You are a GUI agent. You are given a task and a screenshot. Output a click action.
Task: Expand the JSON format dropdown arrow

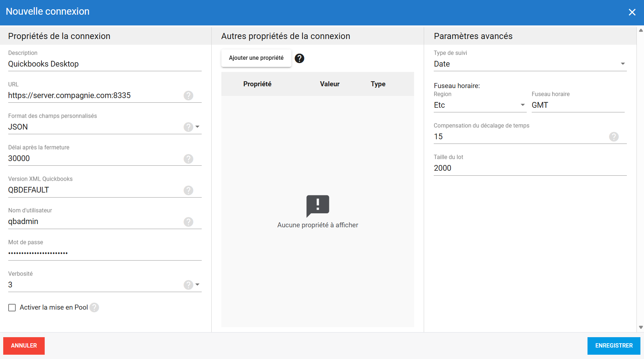(197, 127)
